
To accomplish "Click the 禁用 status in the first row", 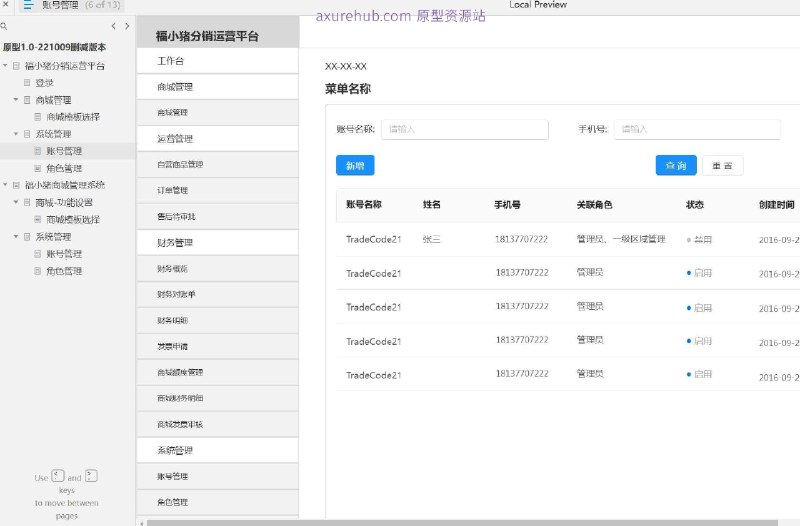I will [x=699, y=239].
